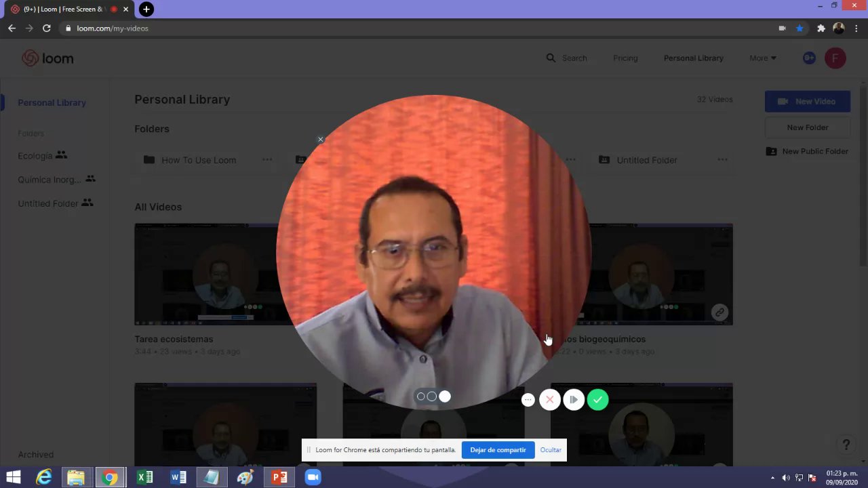This screenshot has height=488, width=868.
Task: Copy link icon on biogeoquímicos video
Action: point(719,312)
